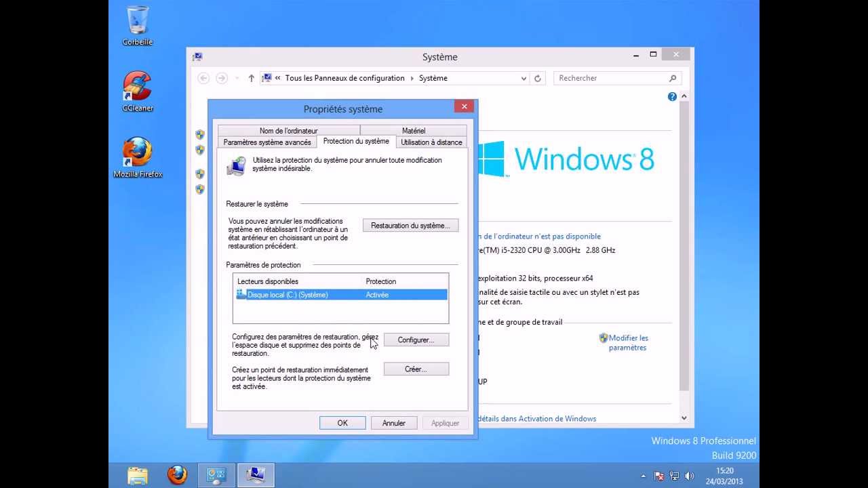Click the drive icon beside Disque local

tap(241, 294)
